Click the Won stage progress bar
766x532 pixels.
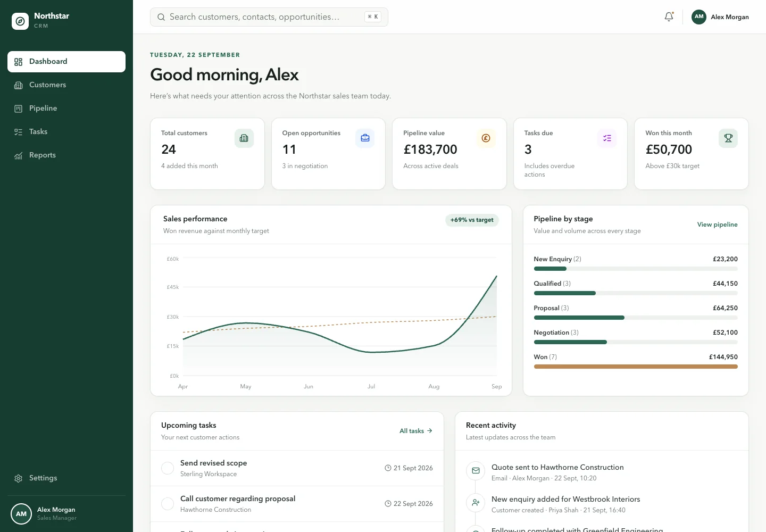(636, 367)
